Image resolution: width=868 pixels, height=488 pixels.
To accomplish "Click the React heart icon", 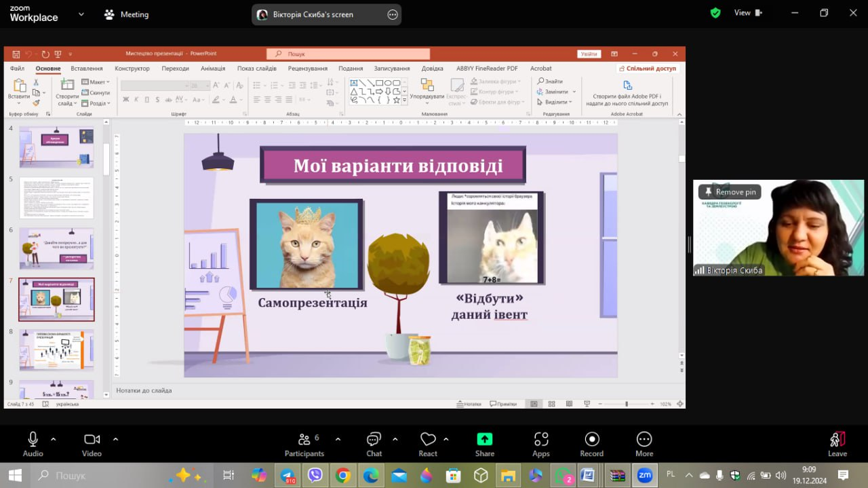I will (x=428, y=444).
